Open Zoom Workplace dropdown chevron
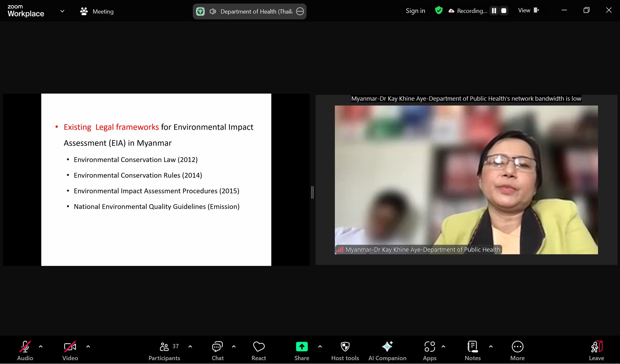620x364 pixels. (x=62, y=11)
